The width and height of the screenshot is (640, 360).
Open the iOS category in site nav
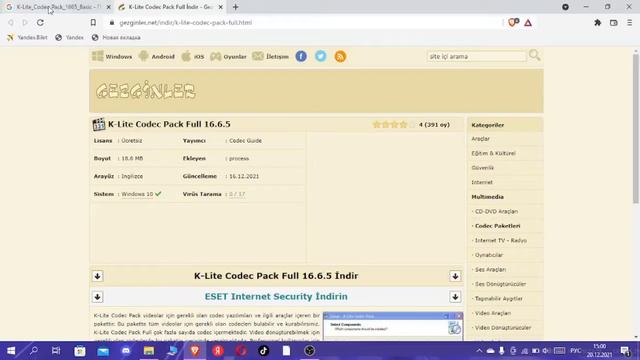193,56
